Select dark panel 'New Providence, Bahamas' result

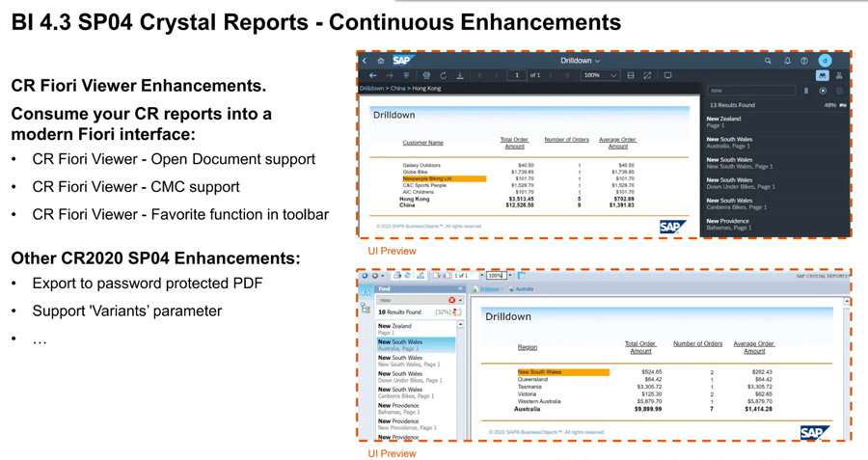[775, 224]
